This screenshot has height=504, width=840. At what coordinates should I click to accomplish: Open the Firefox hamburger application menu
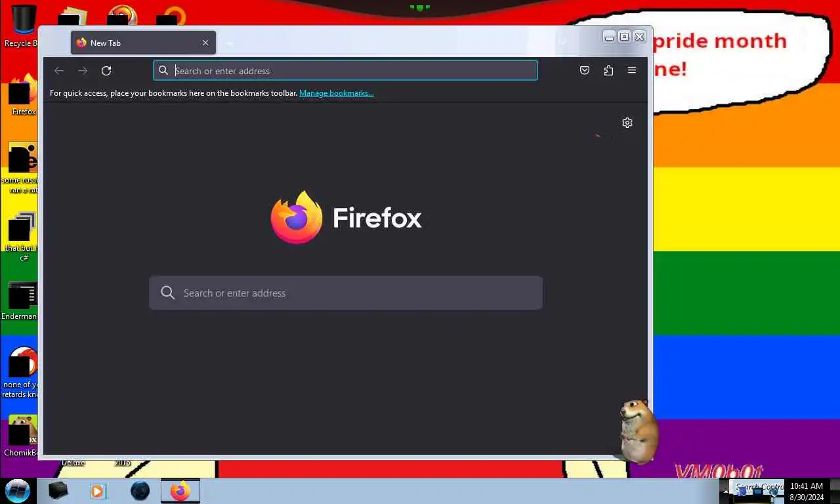pyautogui.click(x=632, y=70)
